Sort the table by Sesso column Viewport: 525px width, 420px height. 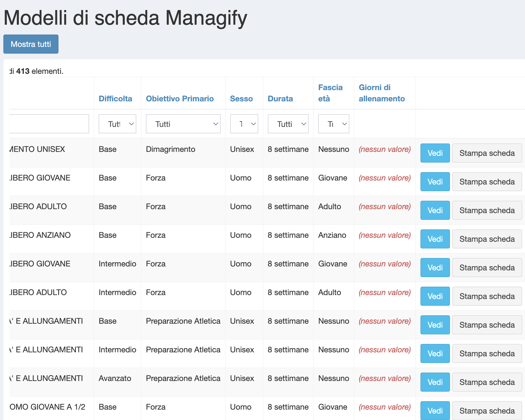(241, 99)
